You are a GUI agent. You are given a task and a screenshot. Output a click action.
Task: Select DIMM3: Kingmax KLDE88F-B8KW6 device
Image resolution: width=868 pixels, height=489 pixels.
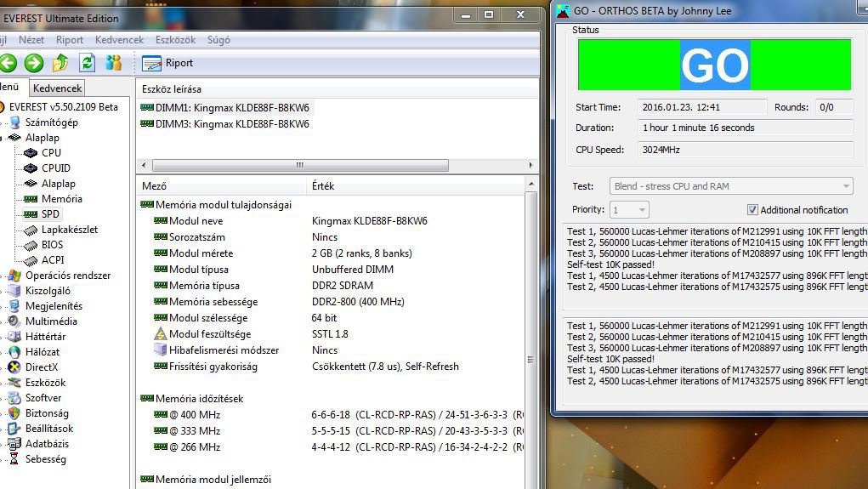coord(225,124)
